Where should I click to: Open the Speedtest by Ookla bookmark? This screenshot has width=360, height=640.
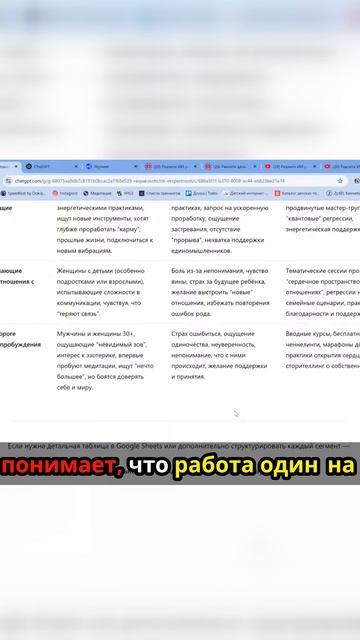point(24,193)
